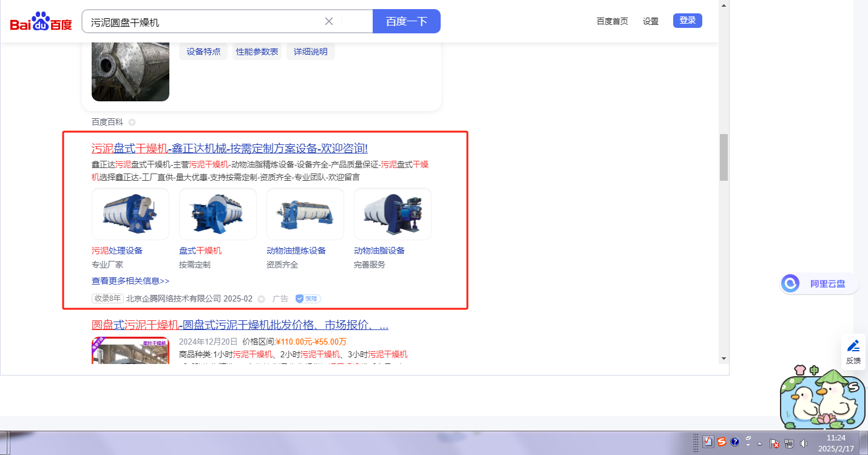Select the 详细说明 tab button
The image size is (868, 455).
click(x=311, y=52)
